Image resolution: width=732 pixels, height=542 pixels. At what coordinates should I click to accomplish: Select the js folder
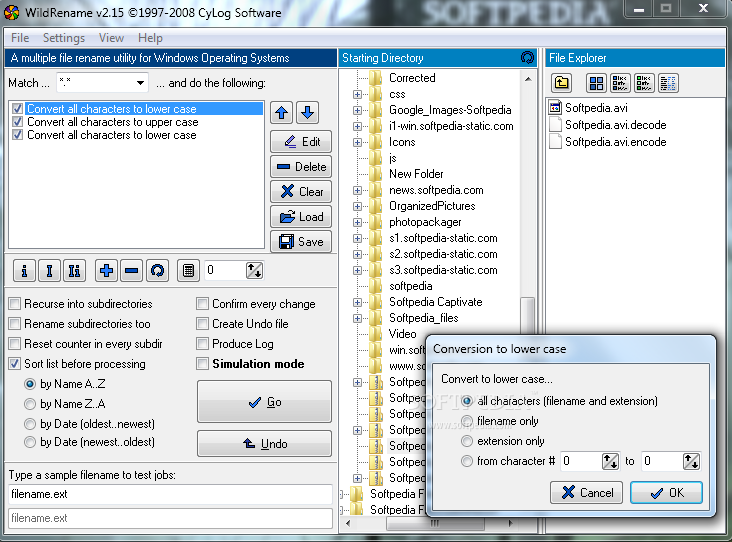pos(393,158)
